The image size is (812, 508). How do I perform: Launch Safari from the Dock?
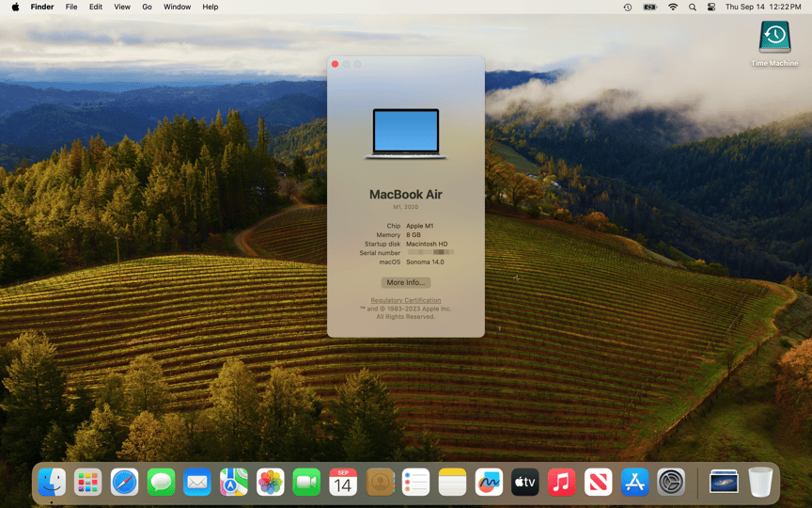click(124, 482)
